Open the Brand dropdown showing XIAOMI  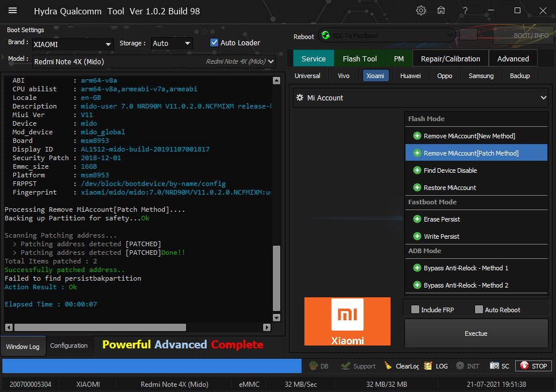click(73, 44)
